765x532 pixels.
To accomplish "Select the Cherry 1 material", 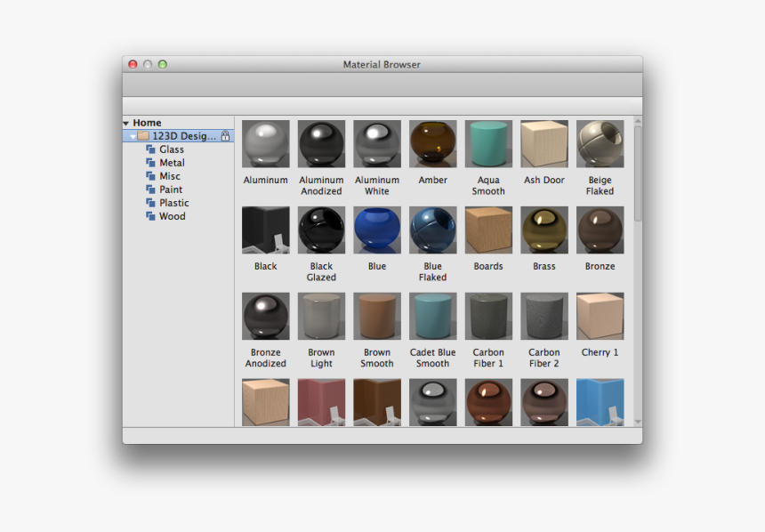I will point(600,315).
